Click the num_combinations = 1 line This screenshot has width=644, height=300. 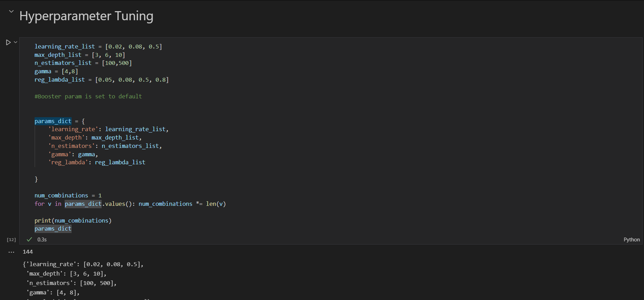point(68,195)
